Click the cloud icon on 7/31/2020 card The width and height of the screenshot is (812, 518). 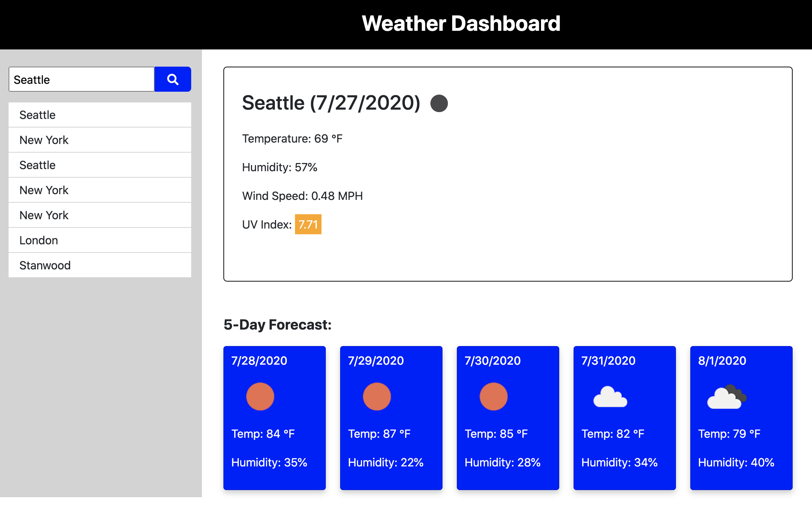[610, 397]
